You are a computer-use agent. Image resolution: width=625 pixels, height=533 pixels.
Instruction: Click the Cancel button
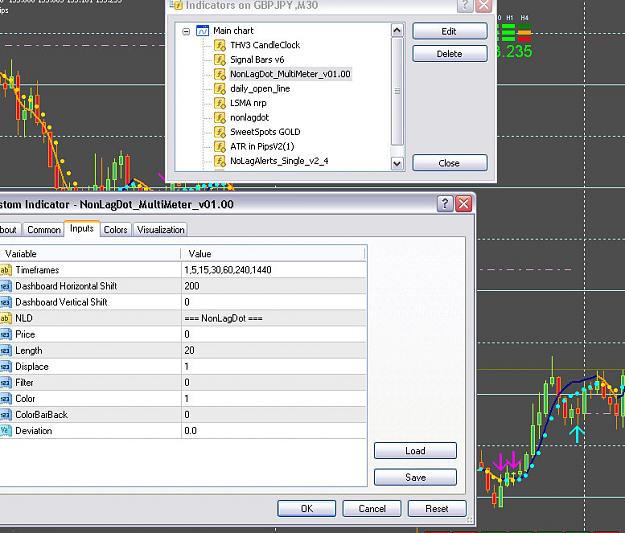pyautogui.click(x=371, y=508)
